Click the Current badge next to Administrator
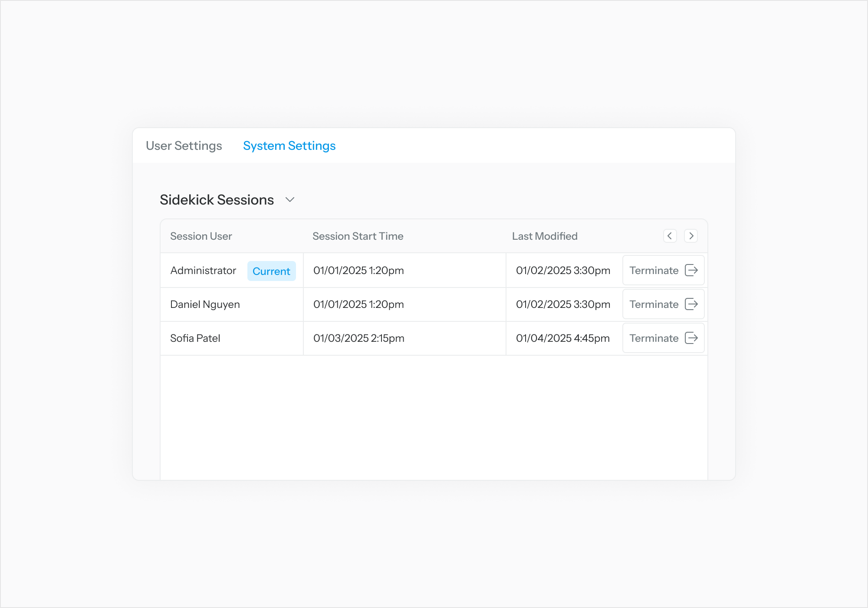This screenshot has height=608, width=868. point(271,271)
